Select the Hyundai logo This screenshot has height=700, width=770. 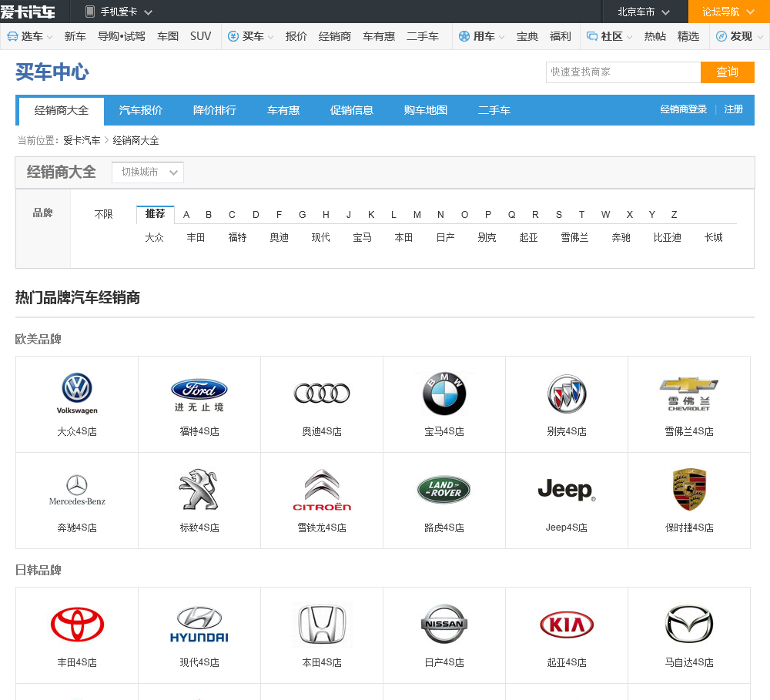[199, 625]
